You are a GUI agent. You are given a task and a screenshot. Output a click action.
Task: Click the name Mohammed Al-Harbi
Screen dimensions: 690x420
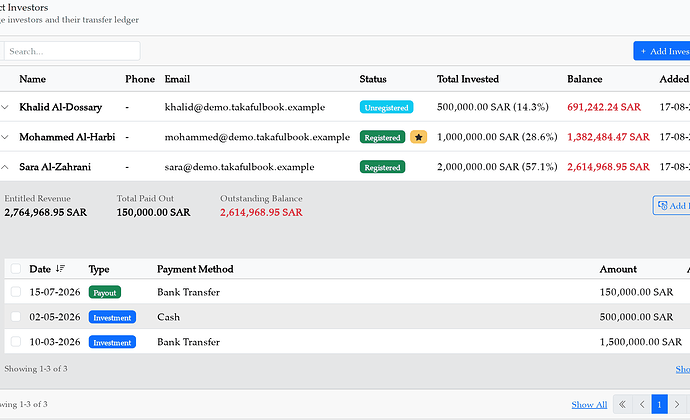coord(67,137)
